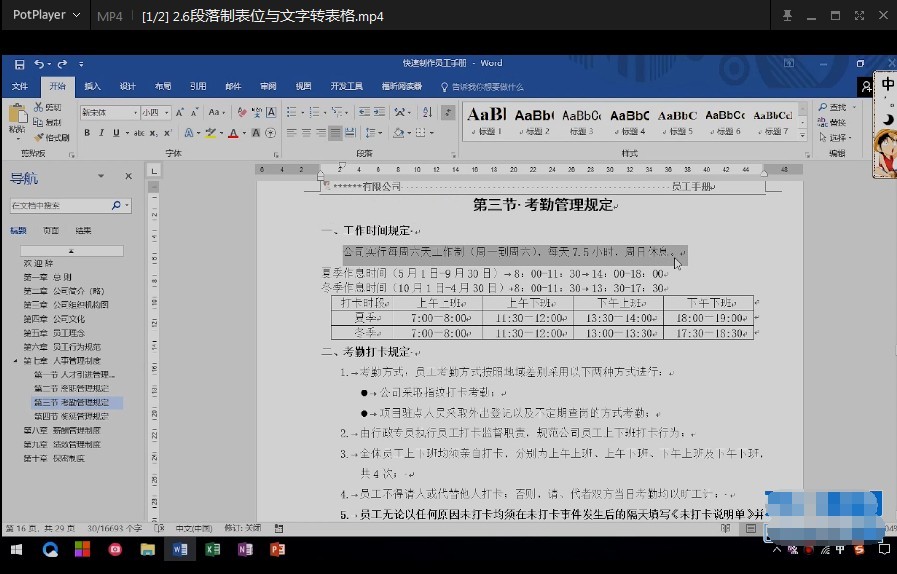Expand the styles gallery with the More arrow
897x574 pixels.
tap(803, 136)
